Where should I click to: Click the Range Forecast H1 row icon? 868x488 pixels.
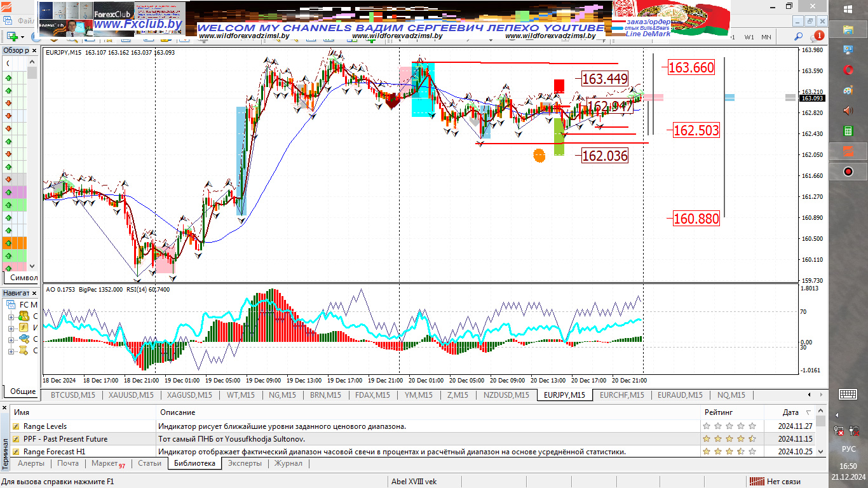(16, 452)
